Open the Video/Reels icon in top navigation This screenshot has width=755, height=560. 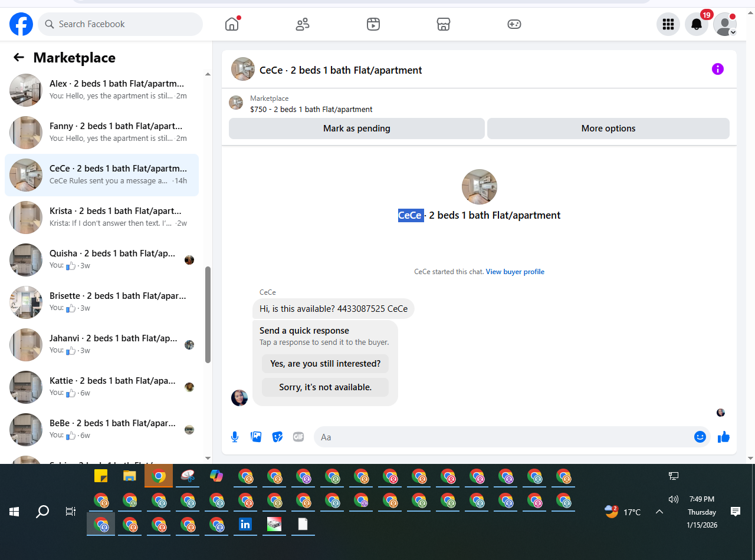pos(373,24)
